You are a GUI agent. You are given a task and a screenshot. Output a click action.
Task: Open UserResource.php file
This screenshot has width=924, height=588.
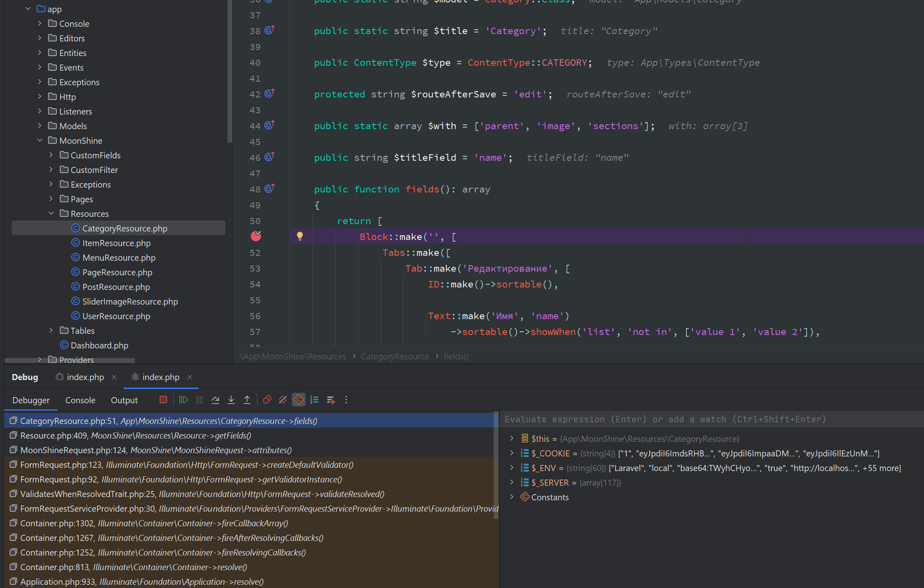pyautogui.click(x=116, y=316)
